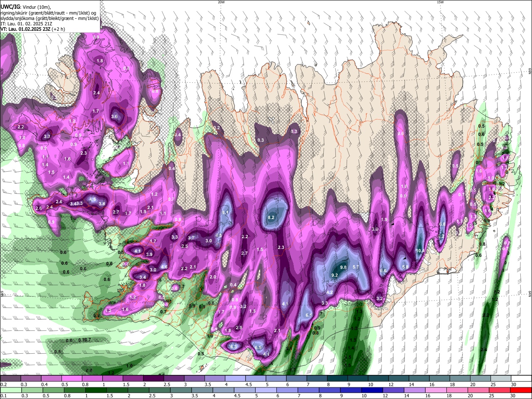Click the 'slydda/snjókoma' legend description line
Screen dimensions: 532x399
point(49,18)
